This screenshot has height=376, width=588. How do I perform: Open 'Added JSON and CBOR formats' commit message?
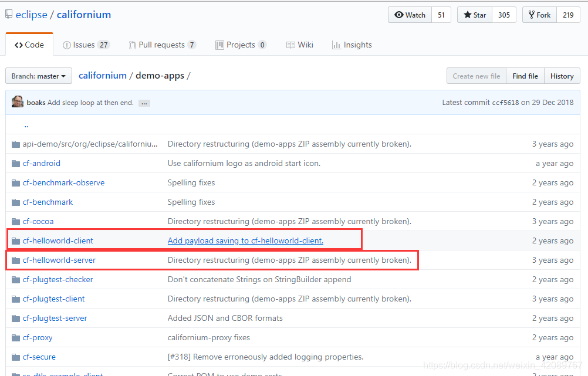coord(225,319)
